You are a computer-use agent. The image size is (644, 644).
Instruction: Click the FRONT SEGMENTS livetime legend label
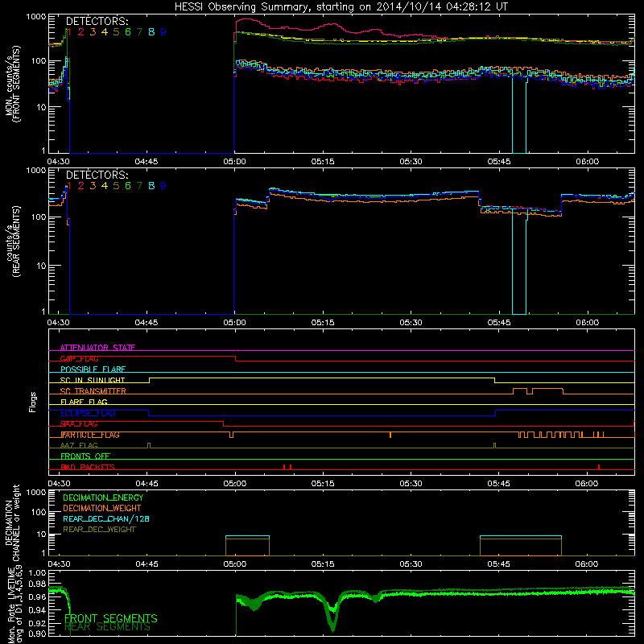[x=111, y=618]
